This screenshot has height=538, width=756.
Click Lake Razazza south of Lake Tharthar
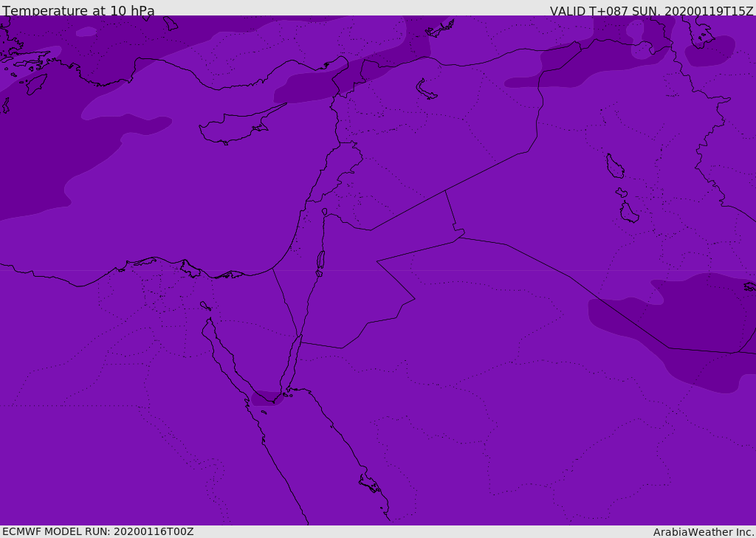coord(629,213)
